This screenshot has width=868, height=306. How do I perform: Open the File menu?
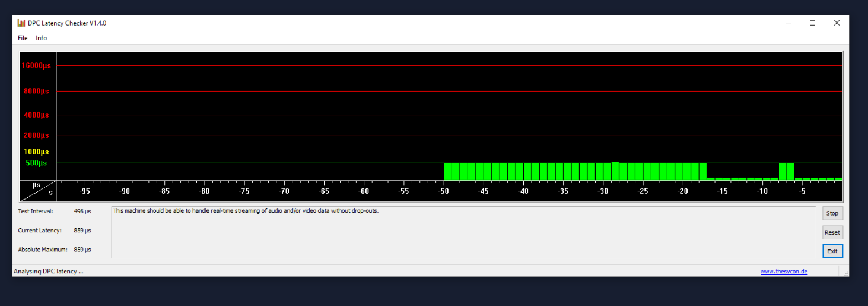(23, 38)
